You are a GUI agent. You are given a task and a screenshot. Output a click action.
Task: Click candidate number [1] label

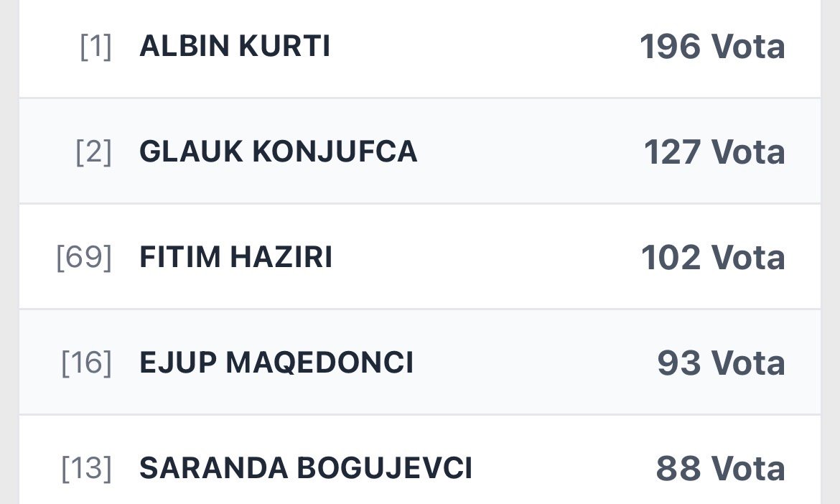coord(95,47)
